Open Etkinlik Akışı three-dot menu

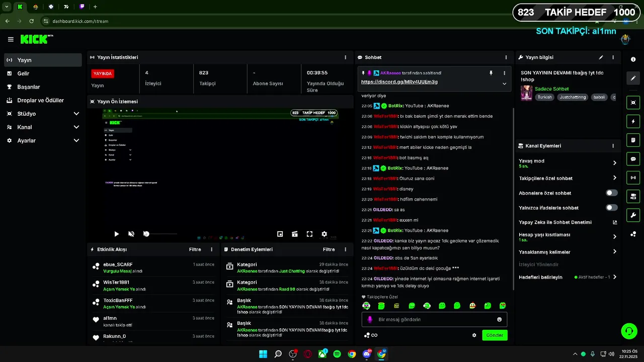click(211, 249)
